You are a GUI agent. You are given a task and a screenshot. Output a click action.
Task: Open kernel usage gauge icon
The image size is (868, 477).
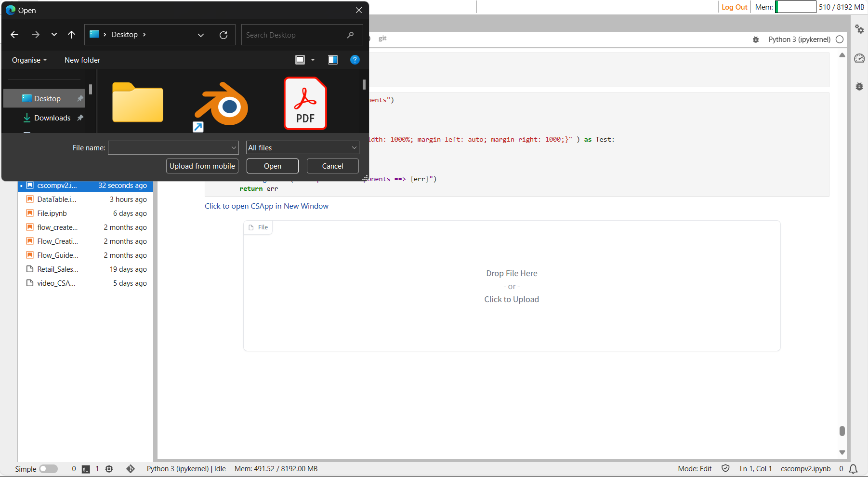tap(859, 58)
